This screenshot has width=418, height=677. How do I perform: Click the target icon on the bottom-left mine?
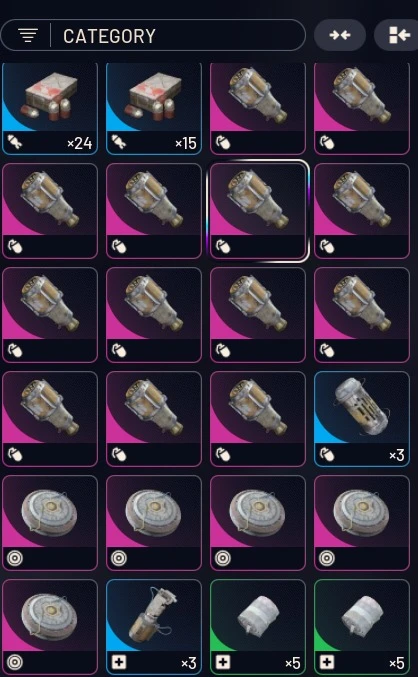pos(15,662)
